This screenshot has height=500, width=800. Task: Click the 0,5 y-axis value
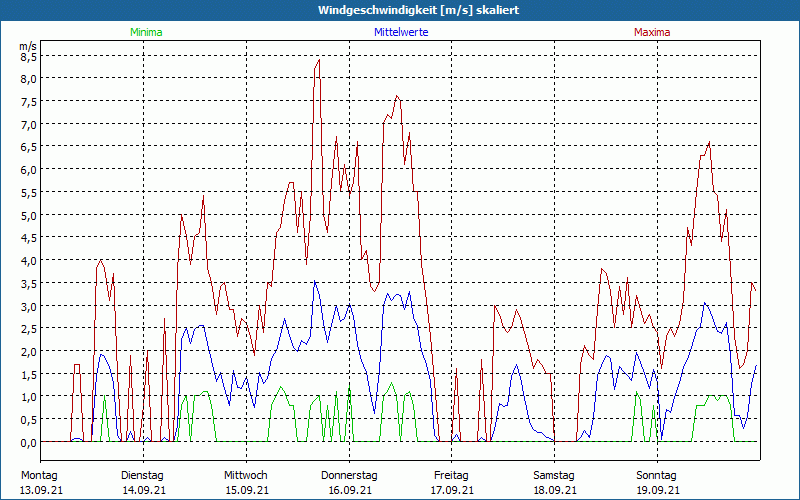[29, 419]
